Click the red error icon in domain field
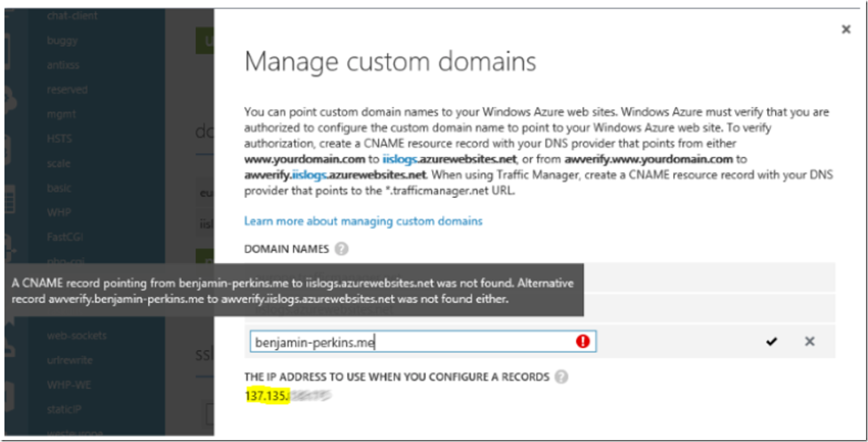 coord(583,341)
